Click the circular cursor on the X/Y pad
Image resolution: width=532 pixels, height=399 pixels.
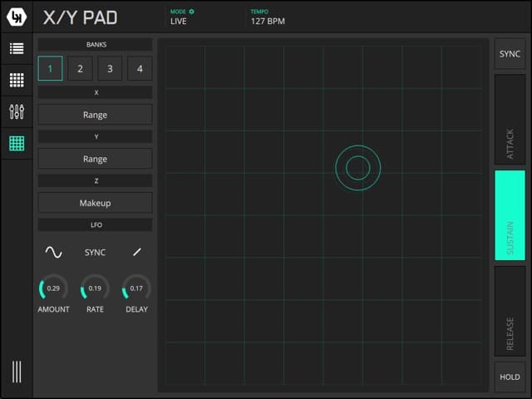tap(358, 168)
